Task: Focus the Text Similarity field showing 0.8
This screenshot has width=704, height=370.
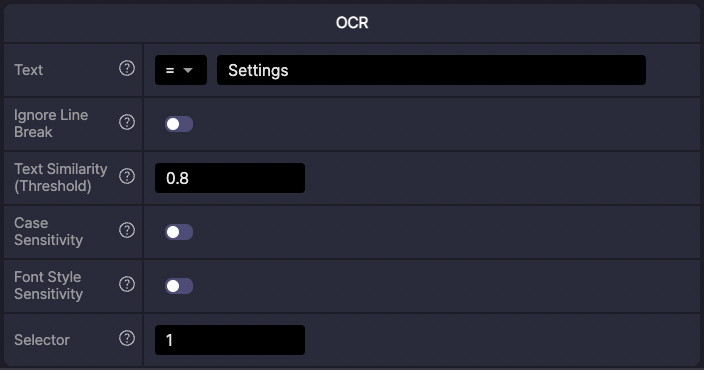Action: pos(230,178)
